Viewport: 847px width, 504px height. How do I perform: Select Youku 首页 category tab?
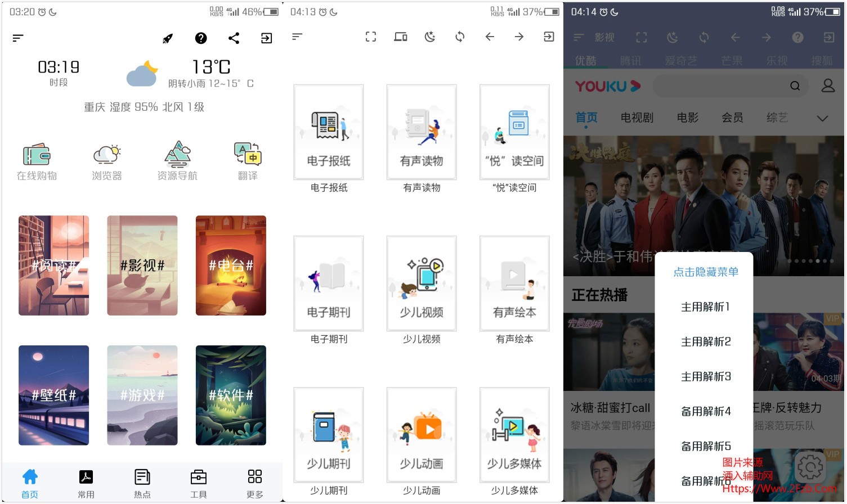pyautogui.click(x=586, y=118)
